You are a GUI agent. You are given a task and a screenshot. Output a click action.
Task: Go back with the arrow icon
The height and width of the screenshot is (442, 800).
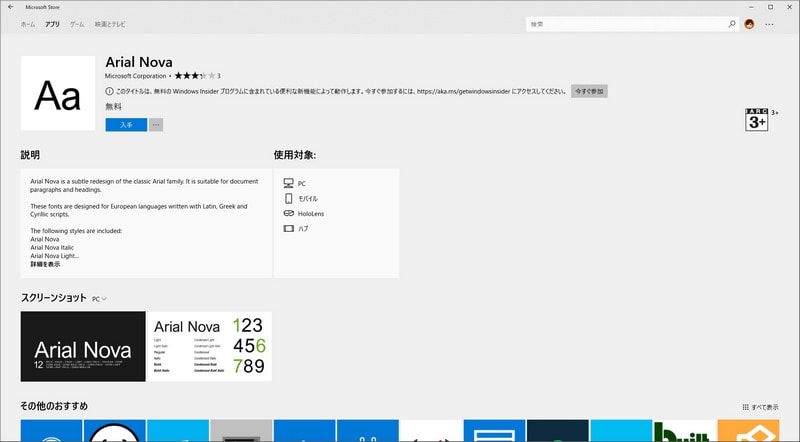pos(11,7)
